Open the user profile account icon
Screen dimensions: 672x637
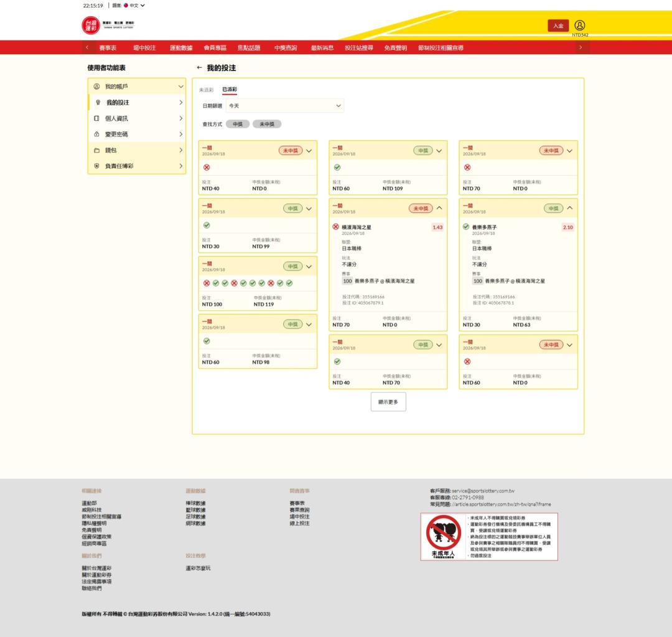(x=579, y=26)
